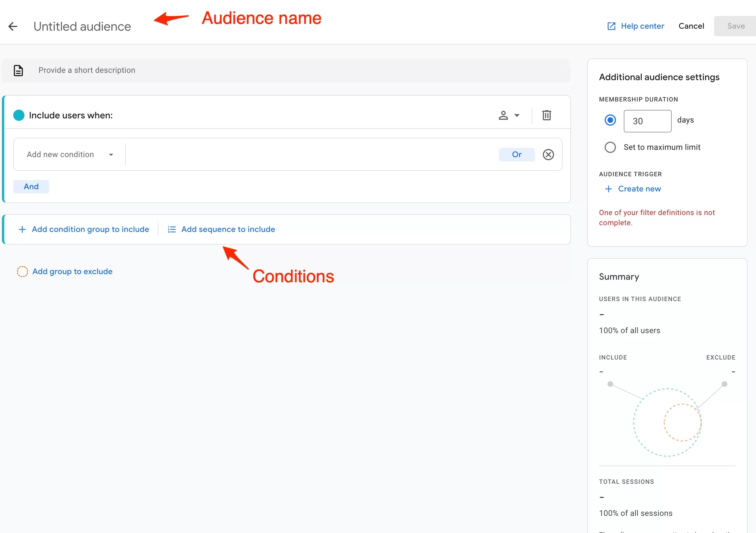Viewport: 756px width, 533px height.
Task: Click the sequence list icon
Action: 172,229
